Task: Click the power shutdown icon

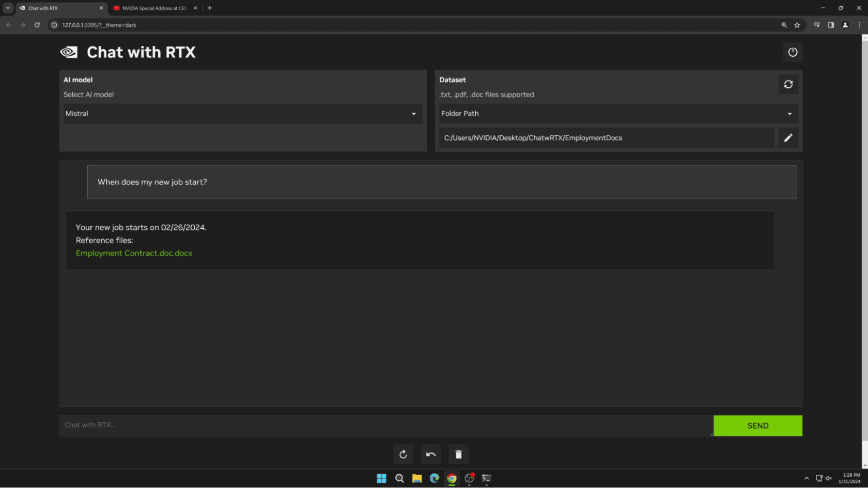Action: [793, 52]
